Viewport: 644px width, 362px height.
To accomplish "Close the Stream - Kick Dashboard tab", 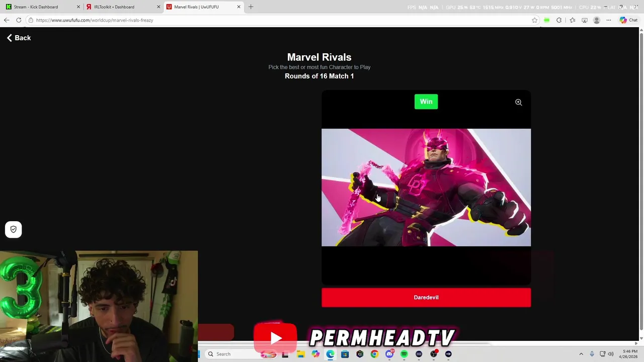I will (78, 7).
